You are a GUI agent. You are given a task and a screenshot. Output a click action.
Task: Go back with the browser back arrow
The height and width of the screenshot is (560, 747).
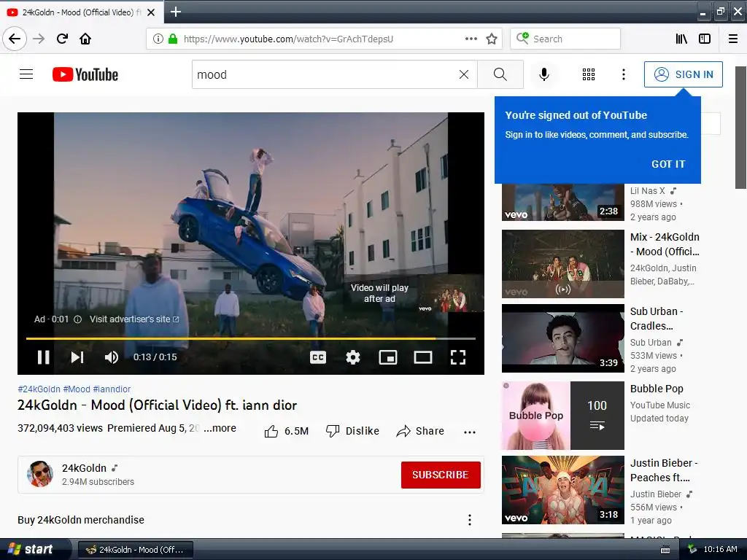(15, 39)
